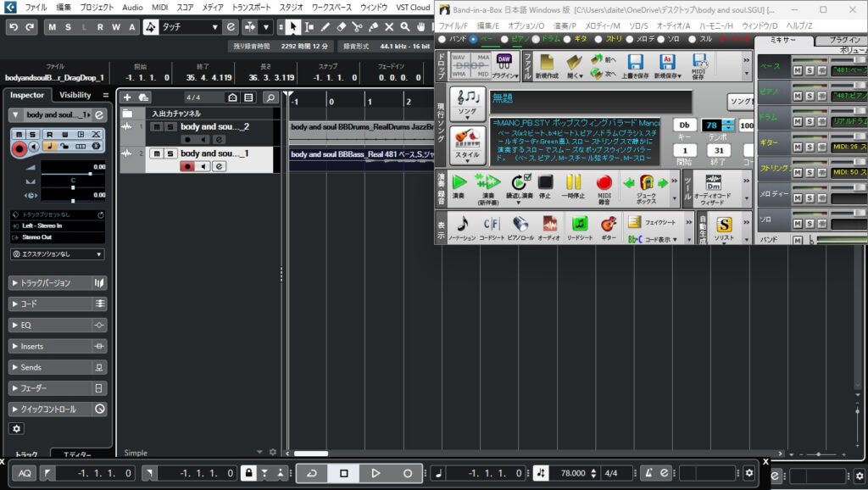Click the Add Track plus icon
Viewport: 868px width, 490px height.
(x=127, y=97)
